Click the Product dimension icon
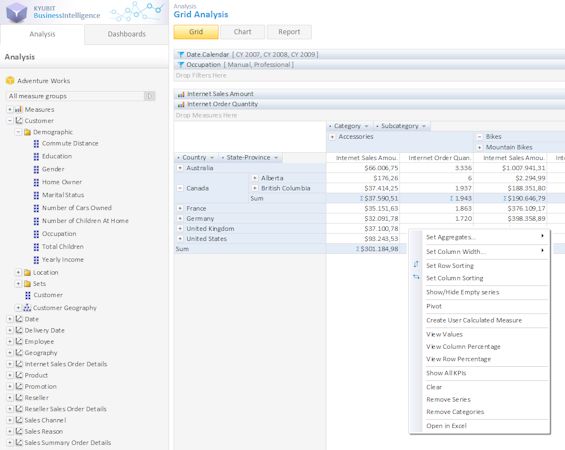 [x=19, y=375]
